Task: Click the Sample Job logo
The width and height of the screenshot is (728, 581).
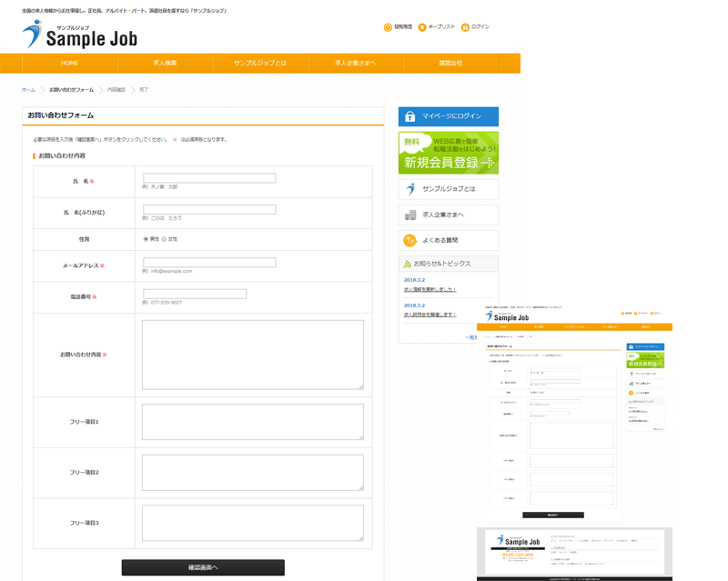Action: (x=79, y=35)
